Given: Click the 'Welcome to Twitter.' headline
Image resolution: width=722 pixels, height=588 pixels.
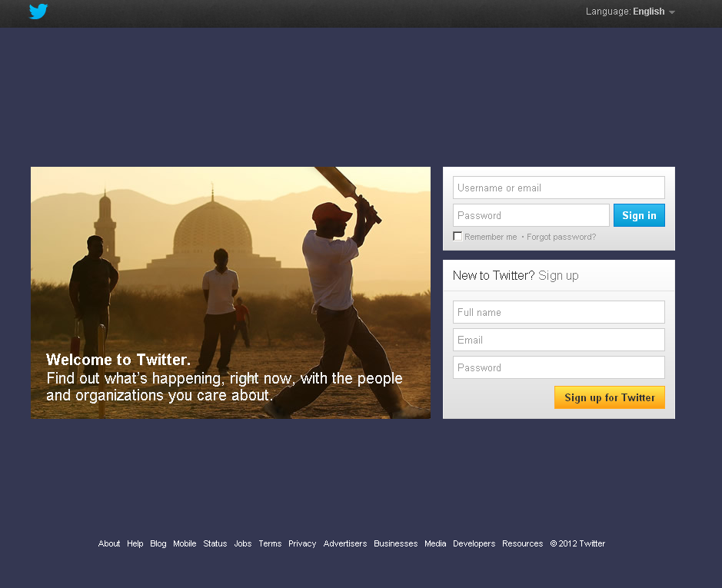Looking at the screenshot, I should [x=118, y=360].
